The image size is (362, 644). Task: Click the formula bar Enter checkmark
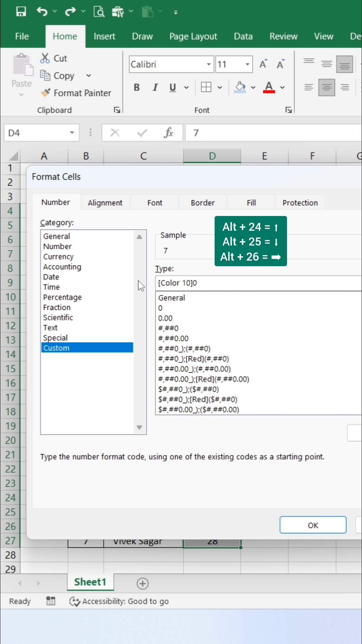pyautogui.click(x=142, y=133)
